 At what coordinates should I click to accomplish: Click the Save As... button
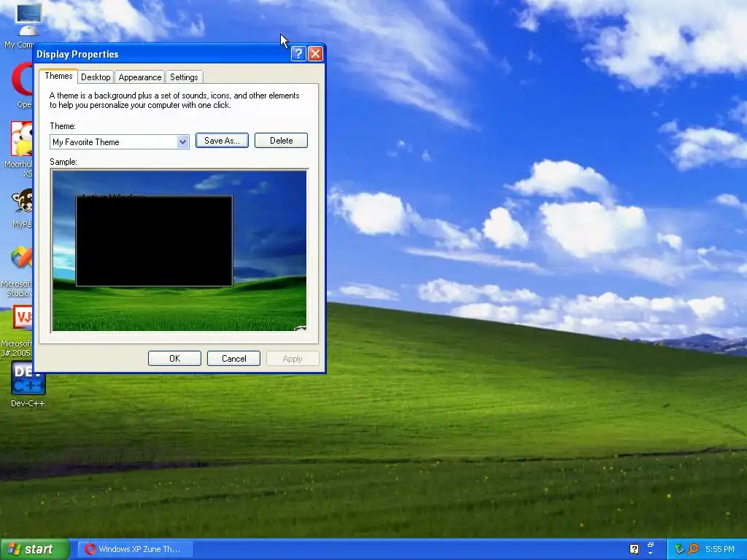click(x=222, y=141)
